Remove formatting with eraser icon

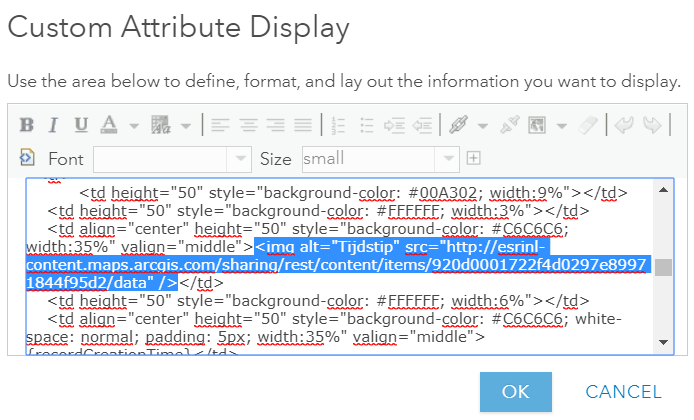coord(588,125)
